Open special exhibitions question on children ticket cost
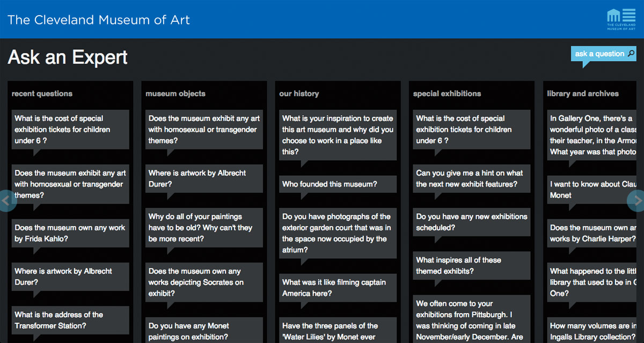Viewport: 644px width, 343px height. tap(472, 130)
